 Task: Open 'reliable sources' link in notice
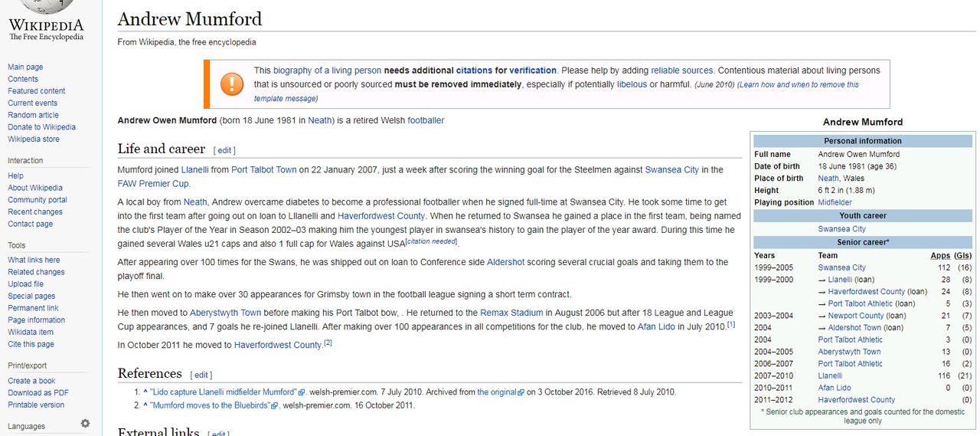681,70
